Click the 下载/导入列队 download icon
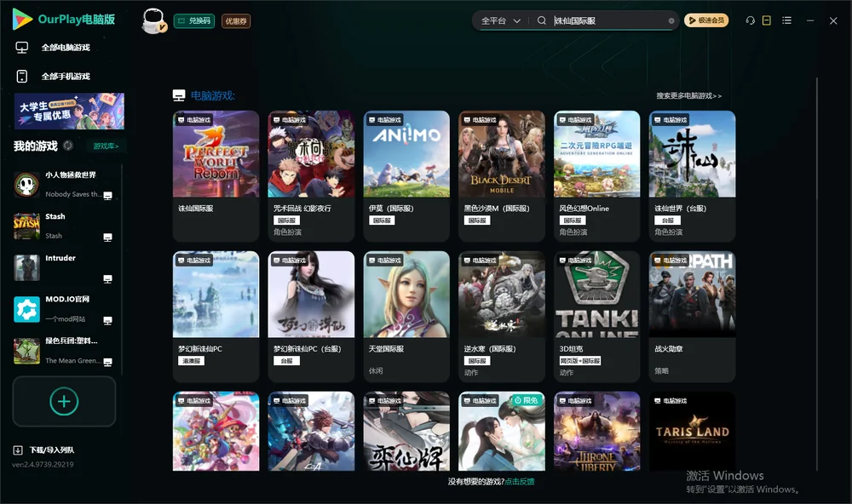This screenshot has height=504, width=852. (x=18, y=450)
